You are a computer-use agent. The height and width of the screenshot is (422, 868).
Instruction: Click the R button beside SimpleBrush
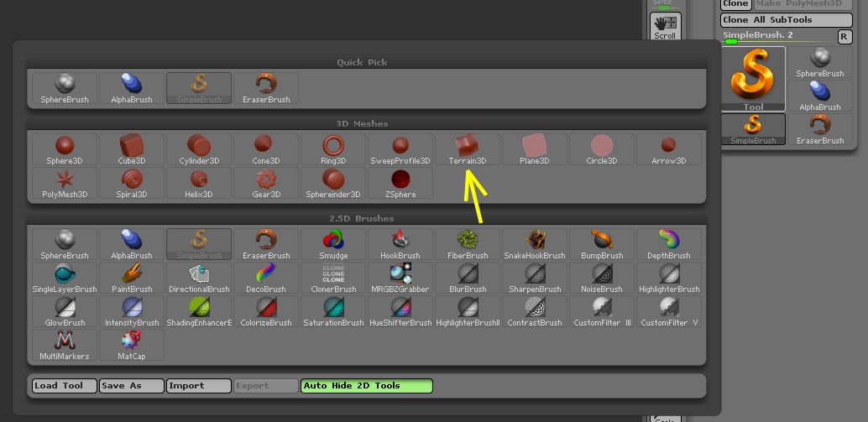pos(844,37)
